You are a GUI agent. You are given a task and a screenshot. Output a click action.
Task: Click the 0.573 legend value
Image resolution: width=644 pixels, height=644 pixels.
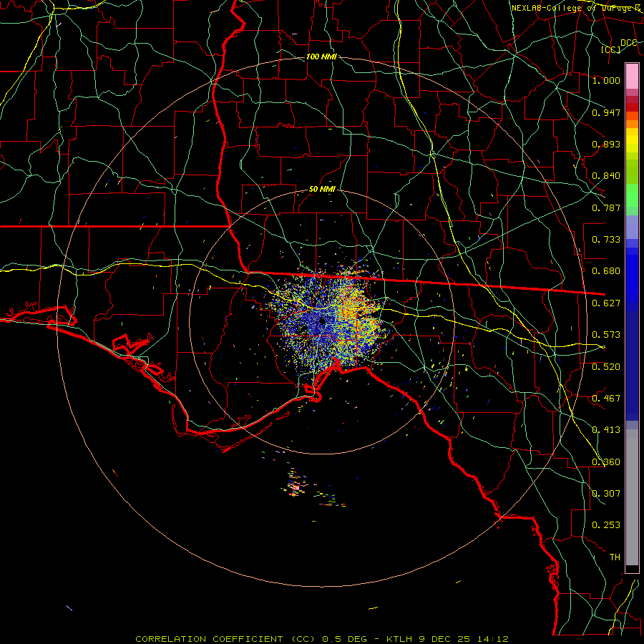(606, 335)
